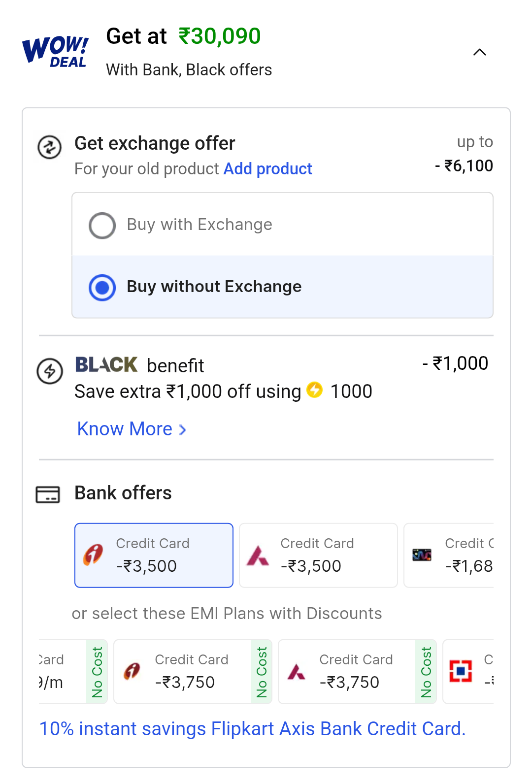The image size is (532, 784).
Task: Select Buy with Exchange radio button
Action: (x=102, y=226)
